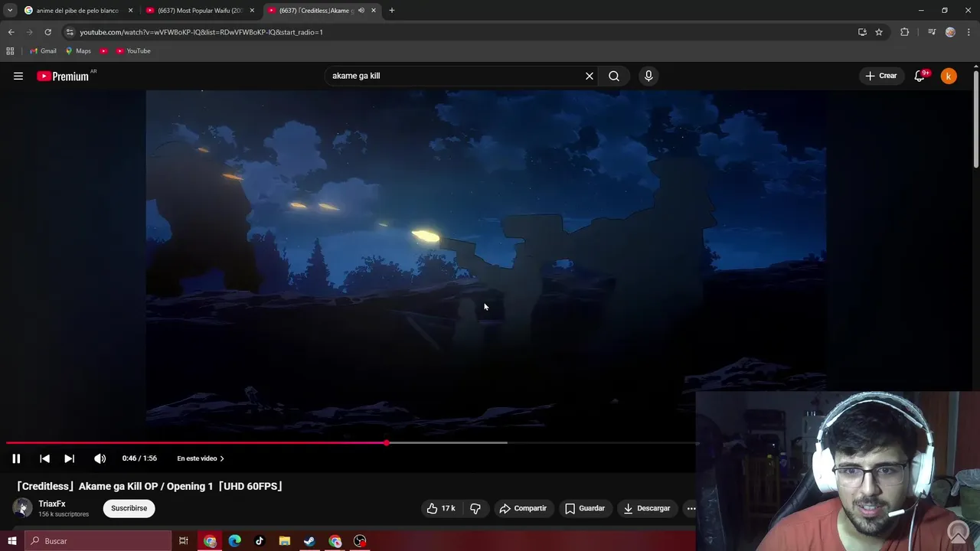Screen dimensions: 980x551
Task: Open the Gmail bookmark
Action: [x=43, y=51]
